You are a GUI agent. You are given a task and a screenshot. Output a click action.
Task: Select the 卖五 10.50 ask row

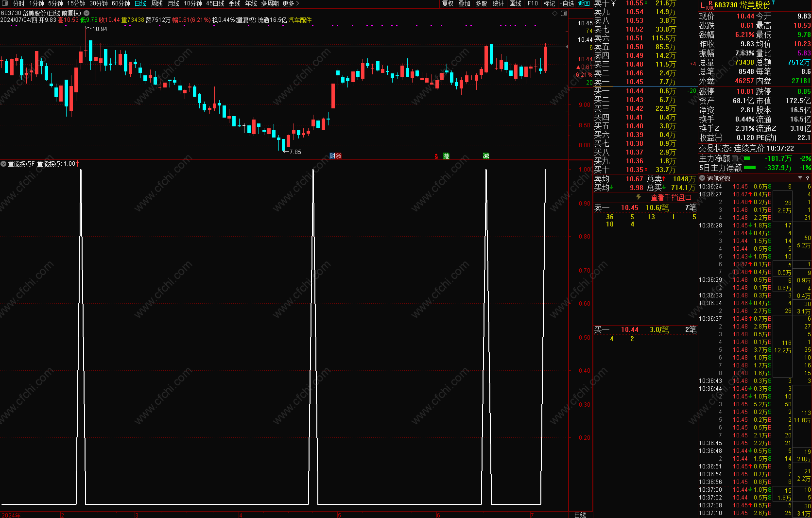[645, 47]
